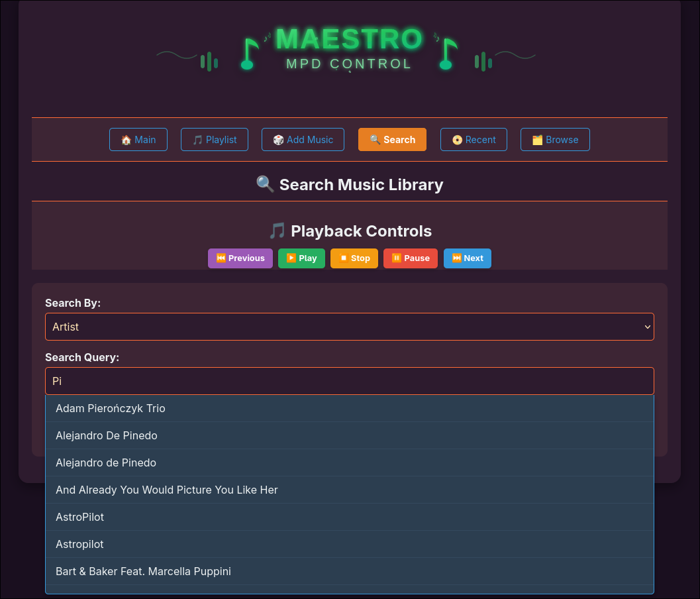Select the Alejandro De Pinedo suggestion
The height and width of the screenshot is (599, 700).
[x=107, y=435]
